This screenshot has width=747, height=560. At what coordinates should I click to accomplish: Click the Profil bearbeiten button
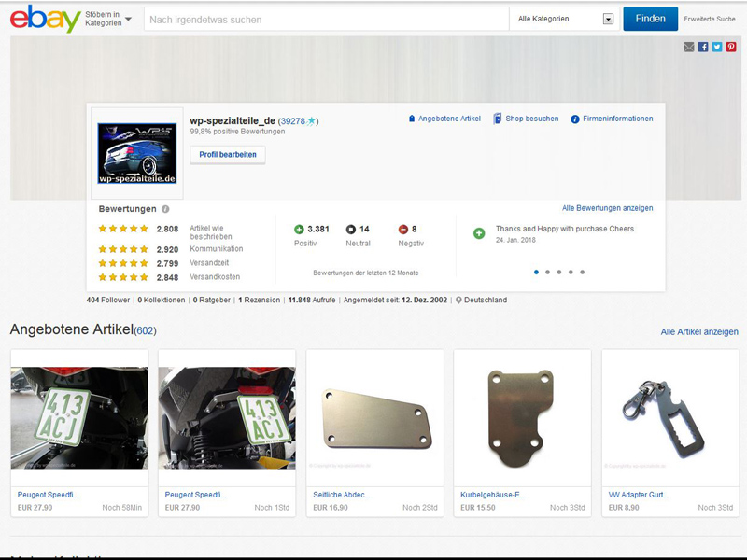(x=228, y=155)
